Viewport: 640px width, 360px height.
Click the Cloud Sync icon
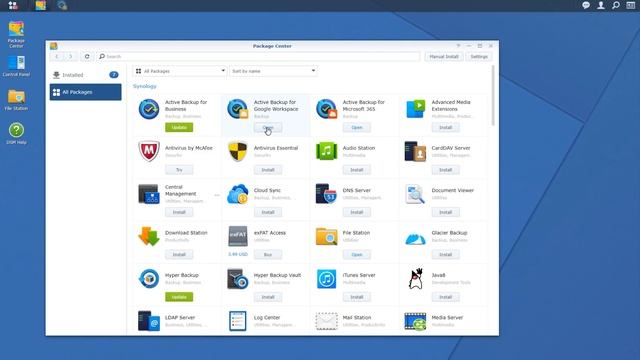238,194
